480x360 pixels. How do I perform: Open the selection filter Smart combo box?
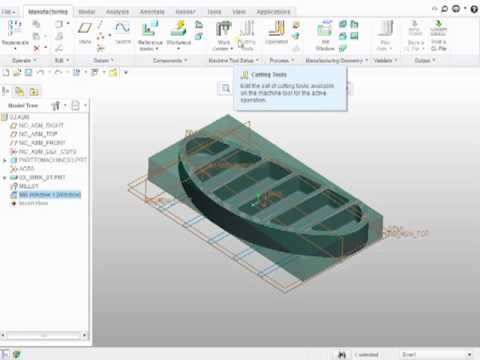click(436, 354)
